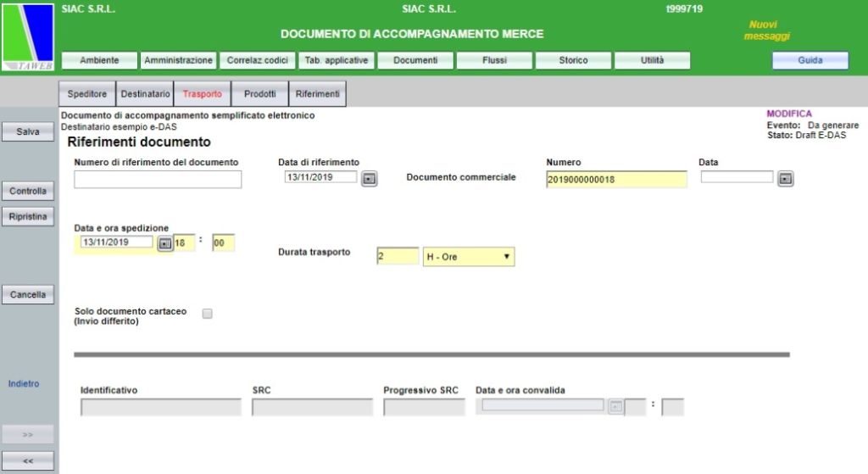Open the Documenti menu
Viewport: 868px width, 474px height.
415,60
